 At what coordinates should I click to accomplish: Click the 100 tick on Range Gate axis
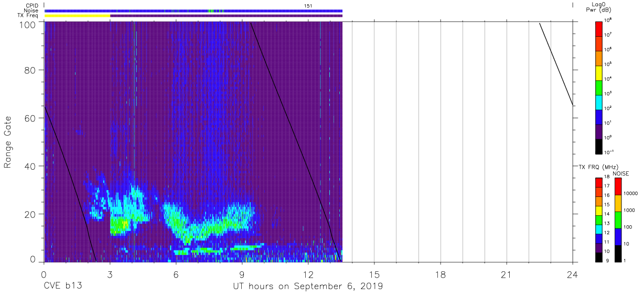[27, 24]
